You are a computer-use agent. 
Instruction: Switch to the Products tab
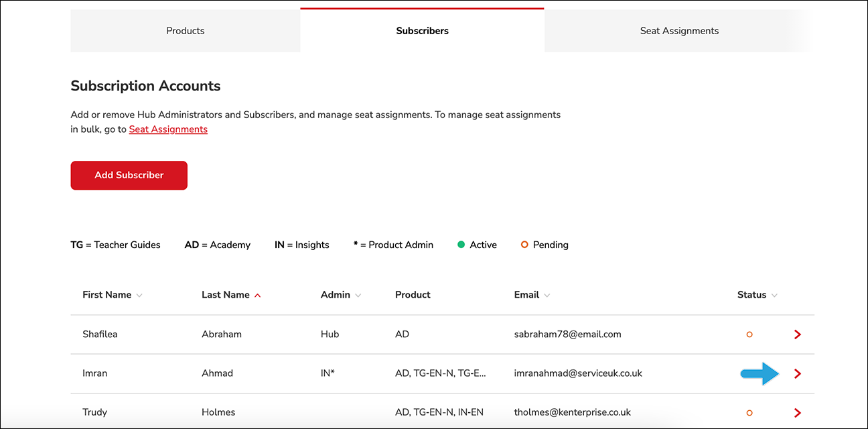(186, 31)
